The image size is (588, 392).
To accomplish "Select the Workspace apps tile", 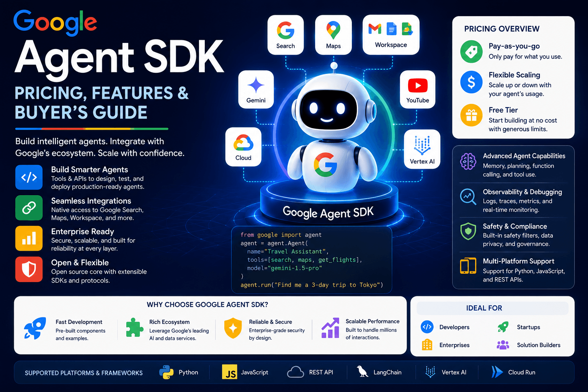I will [x=391, y=34].
